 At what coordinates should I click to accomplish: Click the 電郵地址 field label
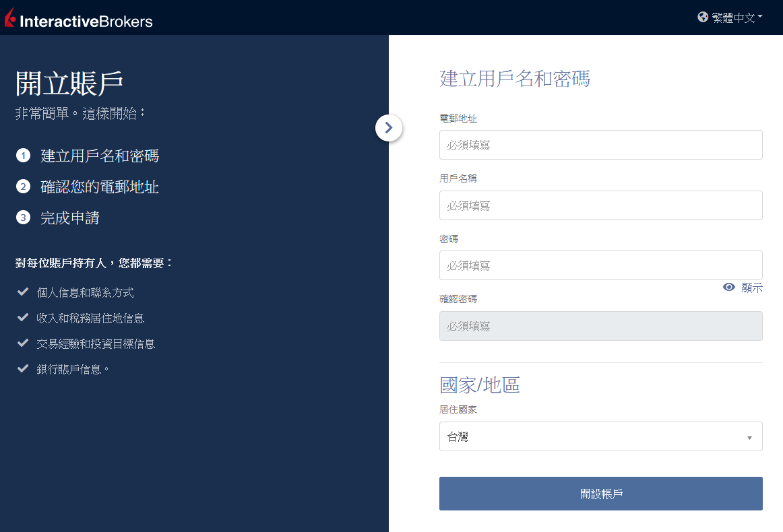click(458, 119)
